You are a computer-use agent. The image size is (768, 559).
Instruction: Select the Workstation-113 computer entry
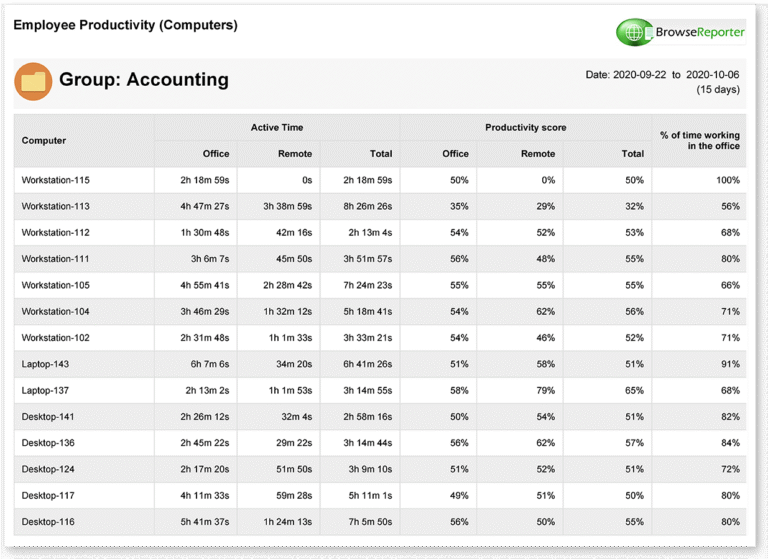click(55, 206)
